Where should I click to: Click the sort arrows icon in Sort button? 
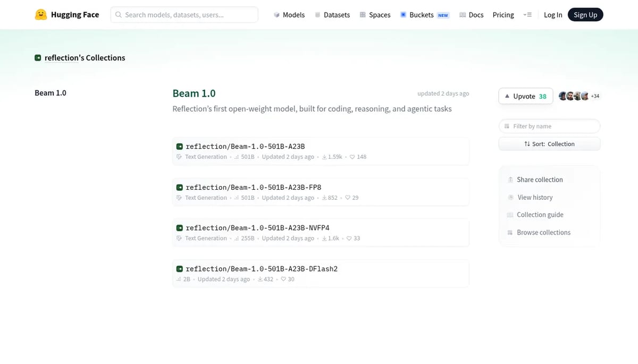pyautogui.click(x=527, y=144)
